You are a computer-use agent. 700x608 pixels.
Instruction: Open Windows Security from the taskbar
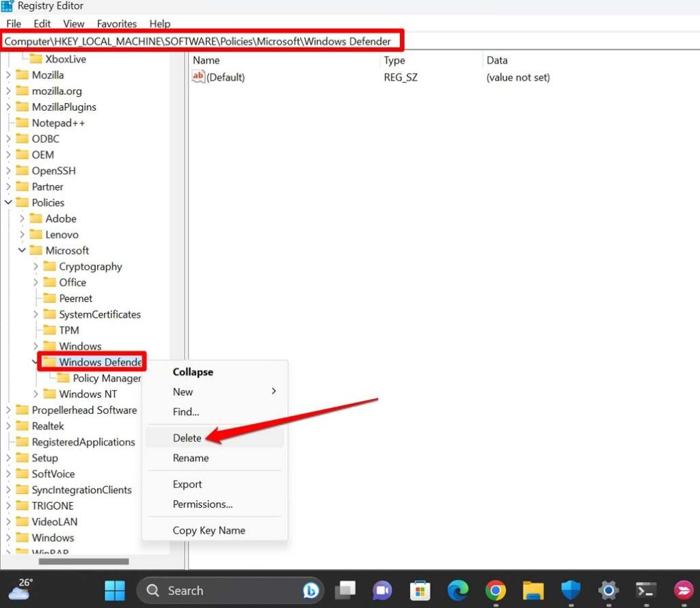point(571,590)
